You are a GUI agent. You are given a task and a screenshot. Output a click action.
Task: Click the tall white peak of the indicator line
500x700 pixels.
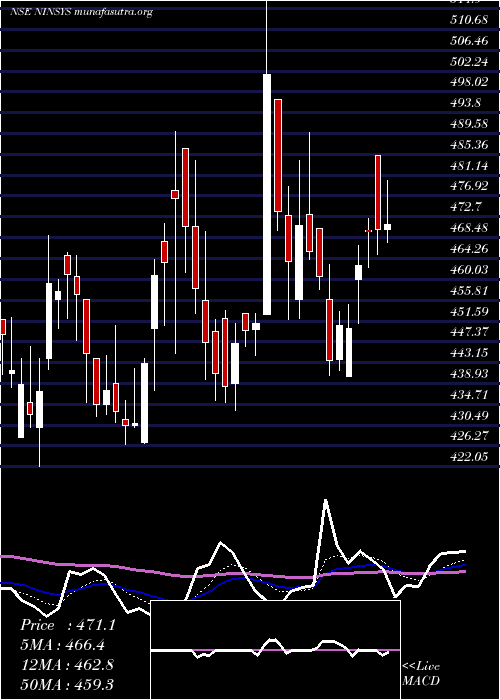click(x=325, y=501)
